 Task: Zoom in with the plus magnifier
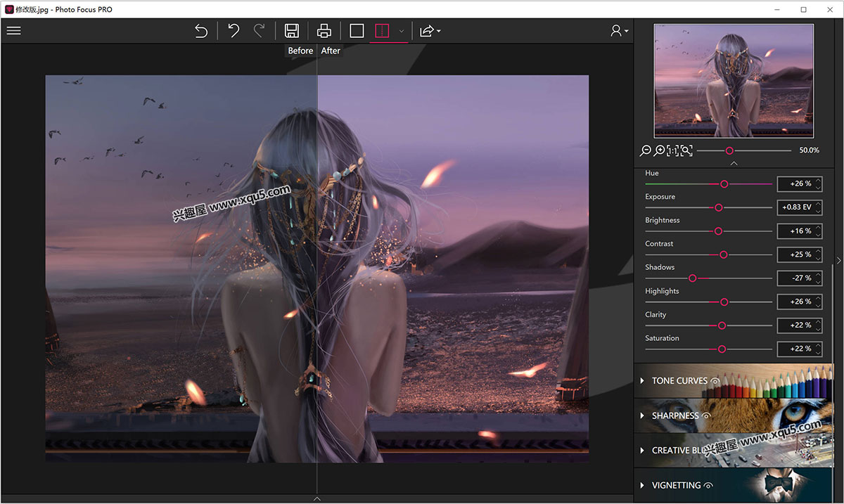click(659, 150)
